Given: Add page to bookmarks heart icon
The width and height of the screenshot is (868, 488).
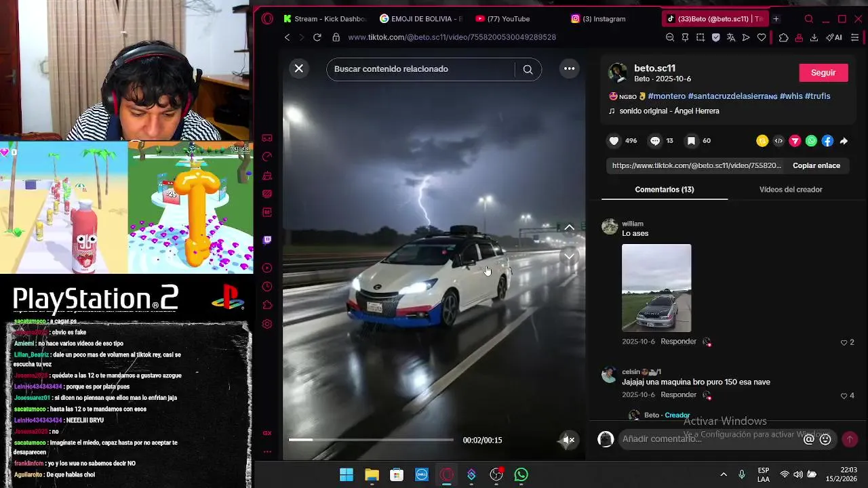Looking at the screenshot, I should pyautogui.click(x=762, y=37).
